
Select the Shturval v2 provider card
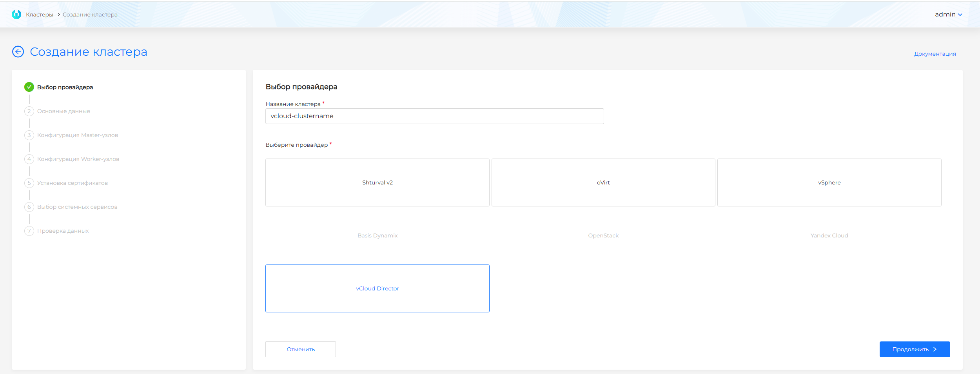pos(377,182)
